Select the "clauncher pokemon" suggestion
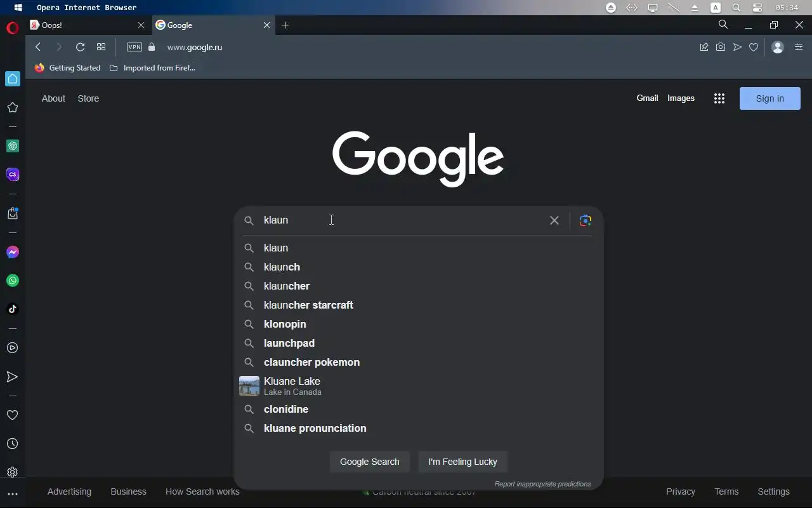 point(419,362)
